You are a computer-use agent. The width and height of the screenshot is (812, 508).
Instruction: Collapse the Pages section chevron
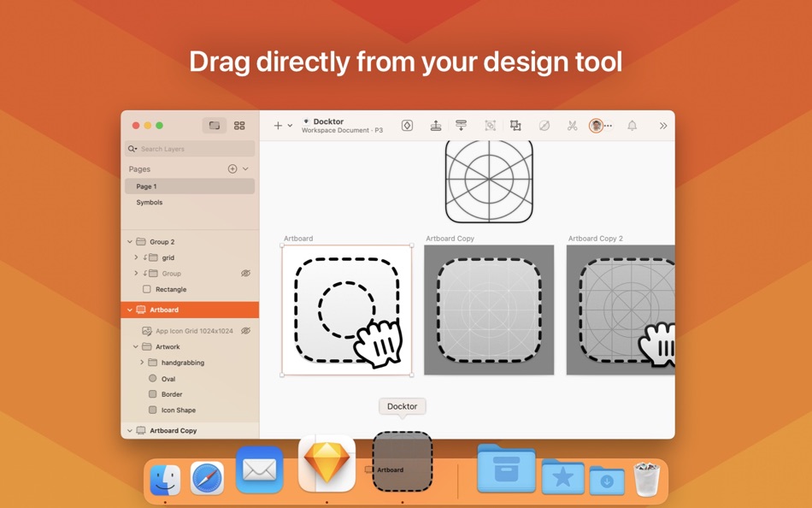tap(245, 169)
